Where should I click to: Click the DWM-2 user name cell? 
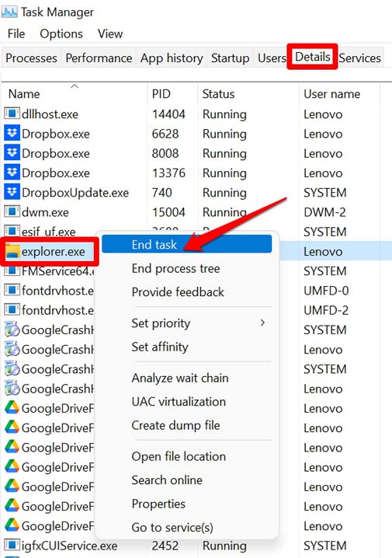[x=324, y=212]
